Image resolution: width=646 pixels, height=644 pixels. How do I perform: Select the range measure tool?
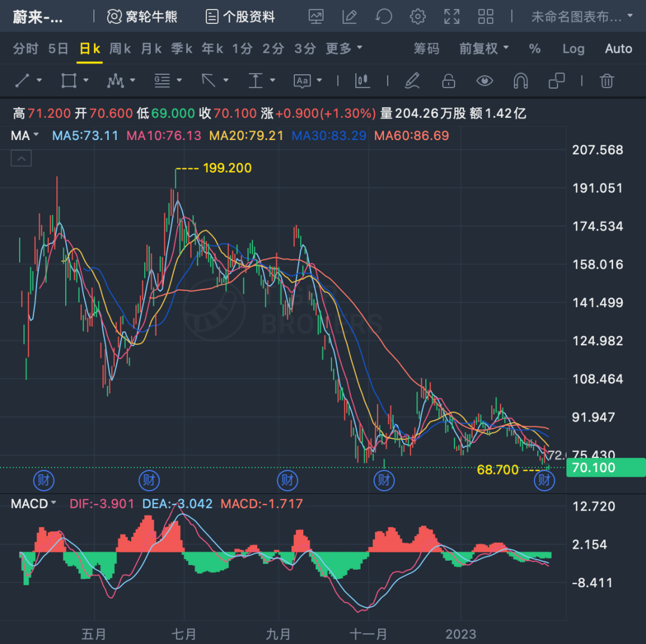[255, 80]
